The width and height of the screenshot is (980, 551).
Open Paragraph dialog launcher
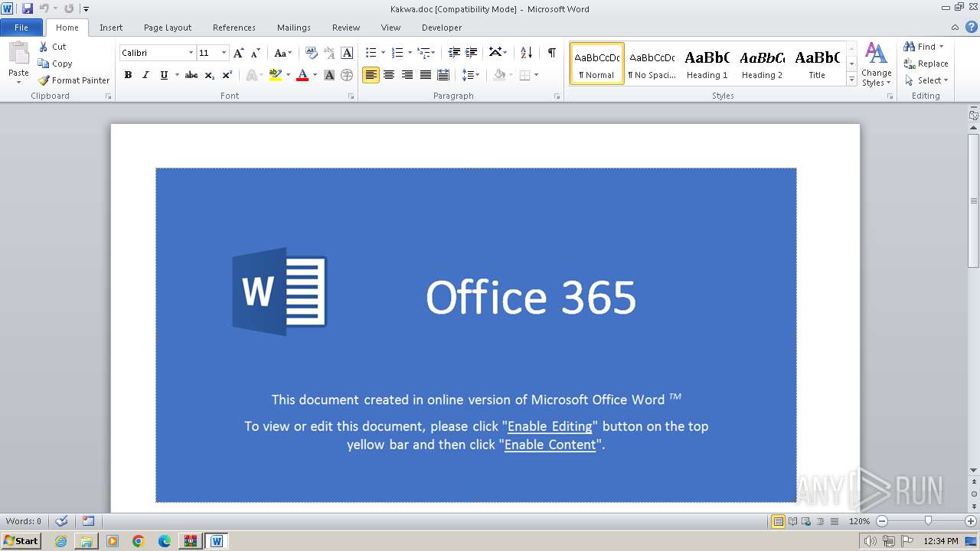pyautogui.click(x=557, y=96)
